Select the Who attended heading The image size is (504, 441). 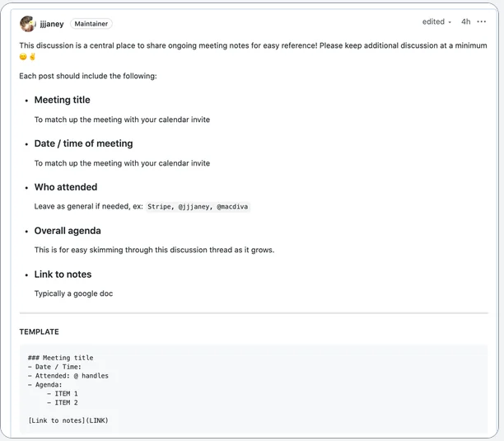66,187
